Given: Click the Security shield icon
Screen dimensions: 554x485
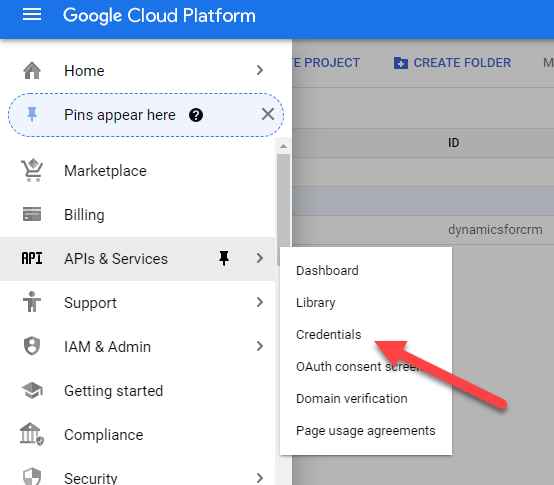Looking at the screenshot, I should tap(32, 476).
